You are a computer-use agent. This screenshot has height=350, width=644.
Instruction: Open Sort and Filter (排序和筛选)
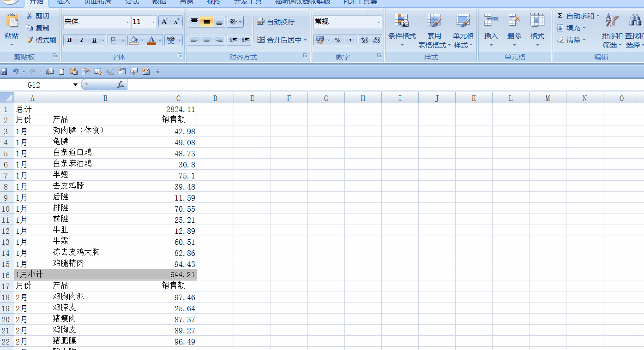pyautogui.click(x=612, y=30)
